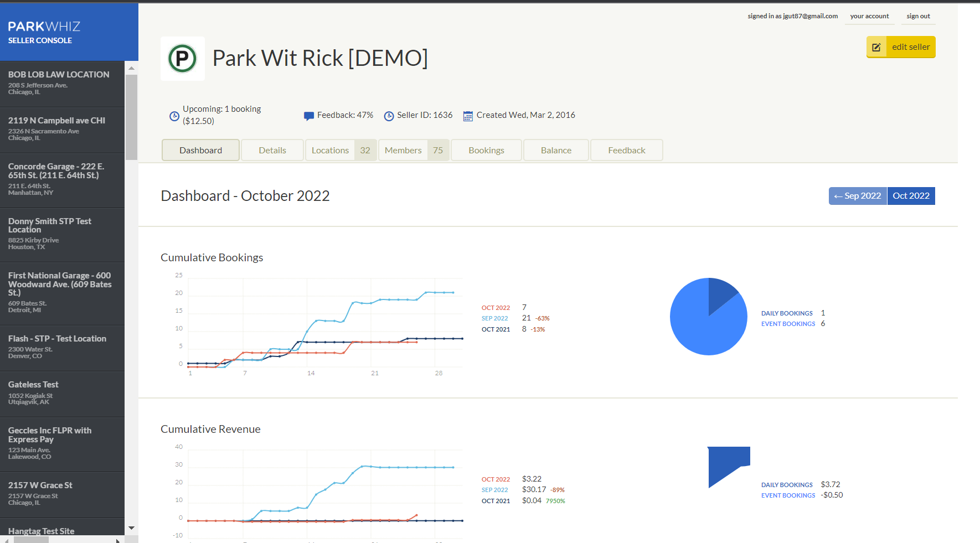Click the green P seller logo

coord(183,59)
